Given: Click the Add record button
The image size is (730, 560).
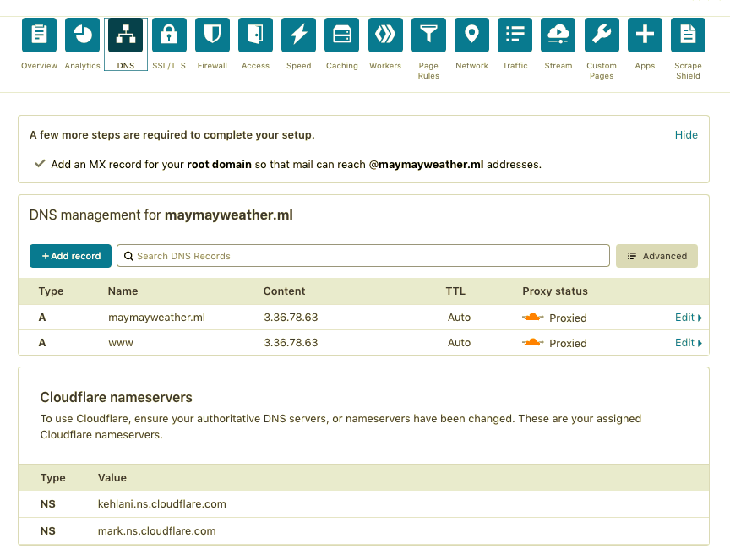Looking at the screenshot, I should (x=70, y=256).
